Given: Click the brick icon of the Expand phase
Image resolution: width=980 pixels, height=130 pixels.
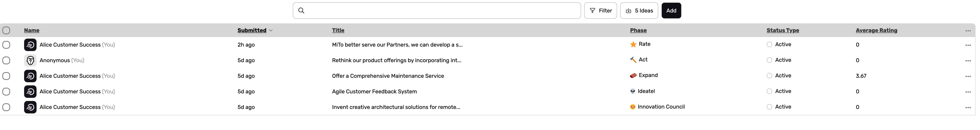Looking at the screenshot, I should click(x=633, y=75).
